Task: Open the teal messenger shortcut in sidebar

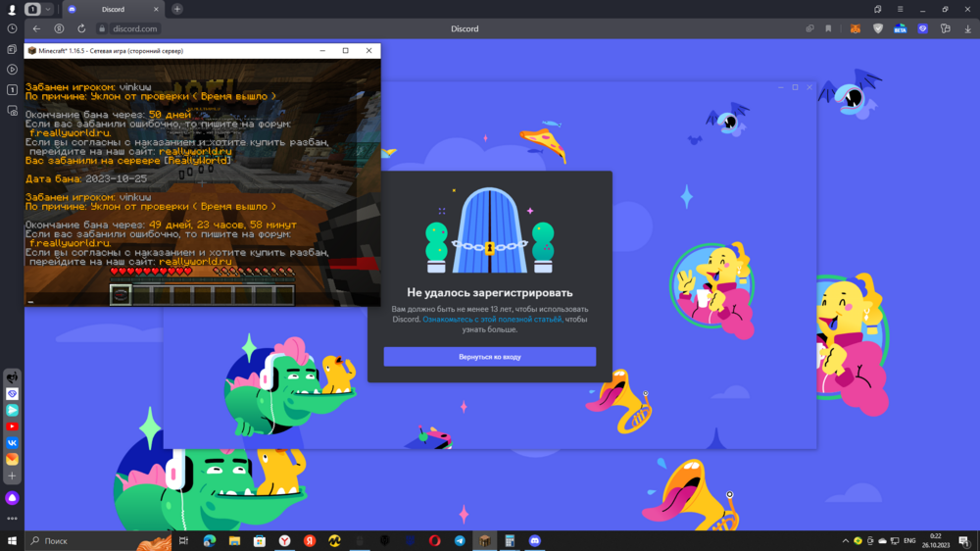Action: 12,410
